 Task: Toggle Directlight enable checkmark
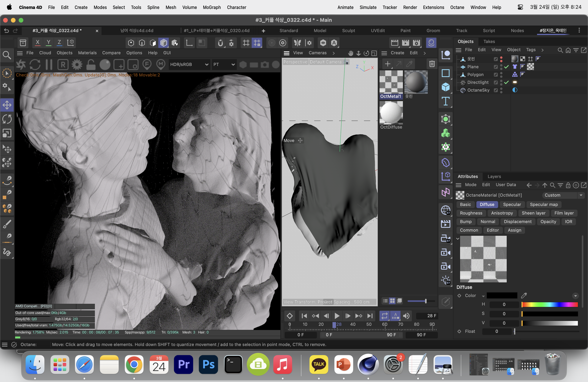pos(507,82)
